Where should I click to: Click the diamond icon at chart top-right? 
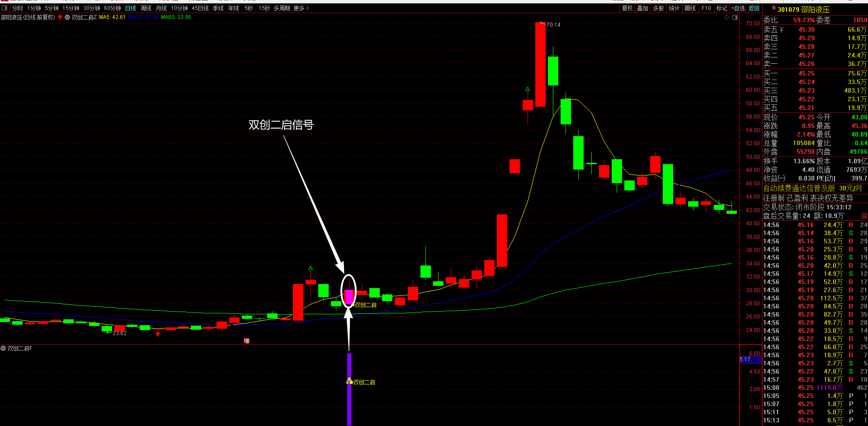(x=727, y=17)
